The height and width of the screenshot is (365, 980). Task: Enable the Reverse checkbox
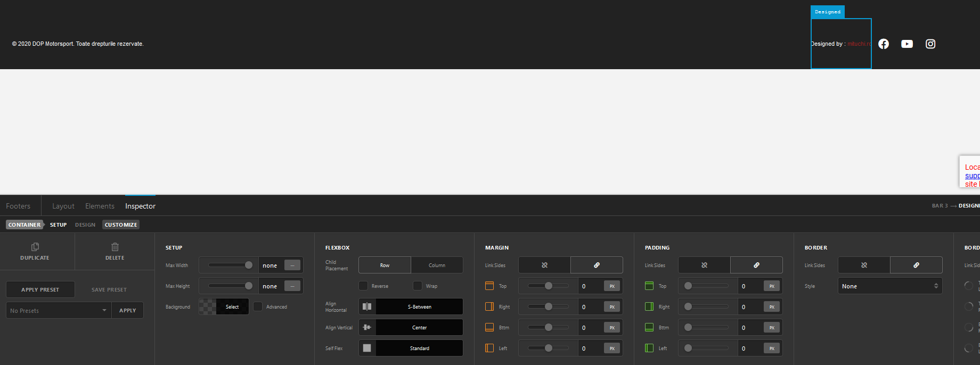pyautogui.click(x=363, y=286)
